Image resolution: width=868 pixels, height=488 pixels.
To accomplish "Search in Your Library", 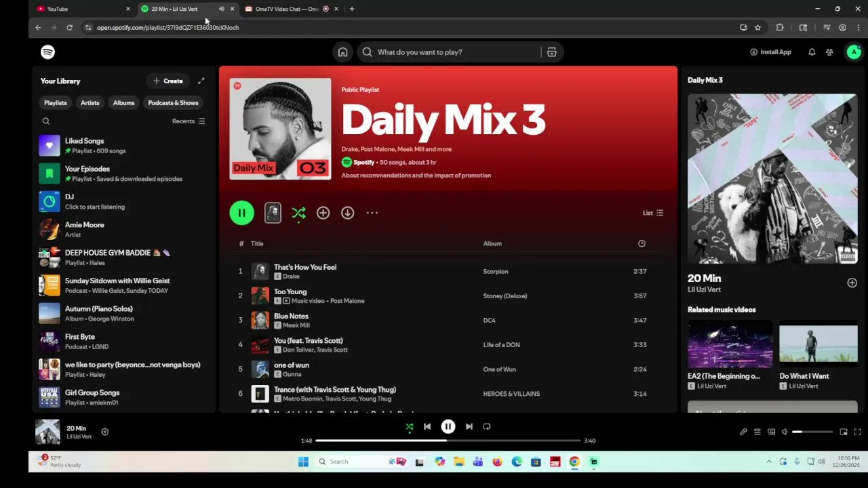I will tap(46, 121).
